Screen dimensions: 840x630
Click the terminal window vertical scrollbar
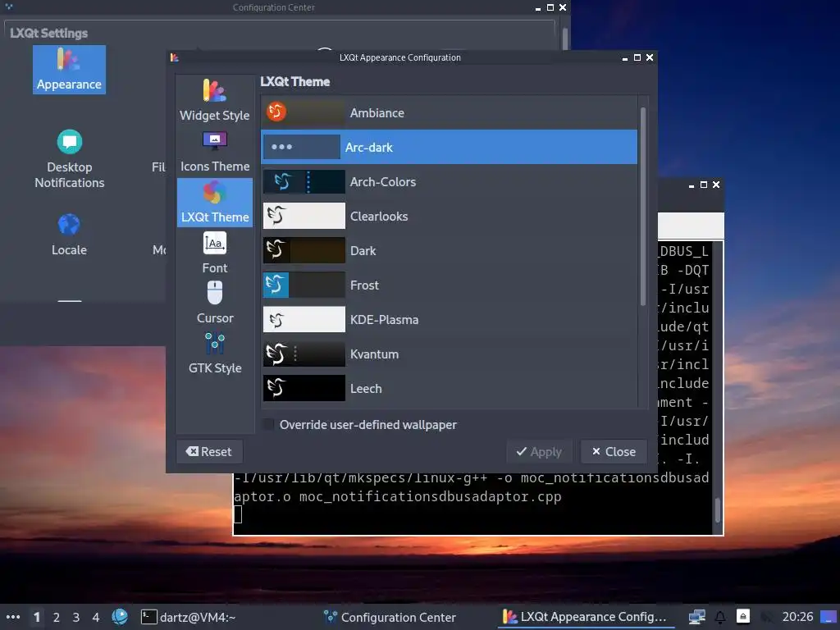pyautogui.click(x=717, y=510)
